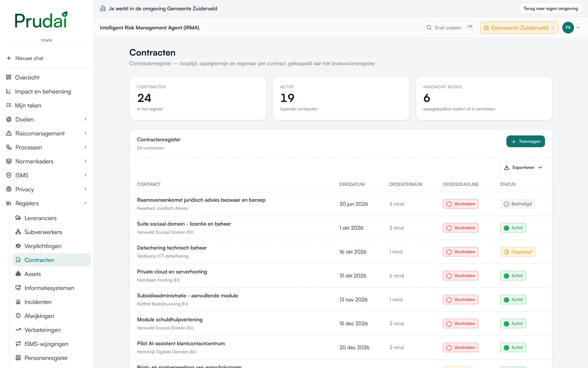Click the magnifier icon in Snel zoeken
The height and width of the screenshot is (368, 588).
point(429,27)
